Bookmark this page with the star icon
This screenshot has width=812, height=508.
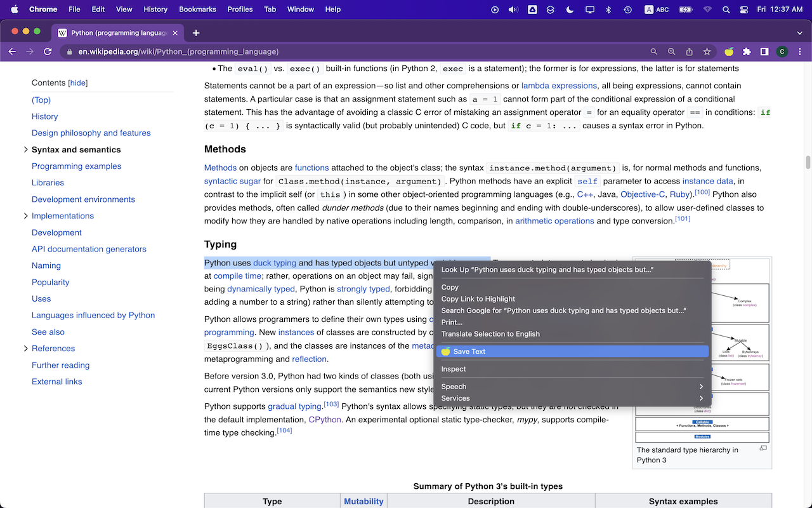point(707,51)
